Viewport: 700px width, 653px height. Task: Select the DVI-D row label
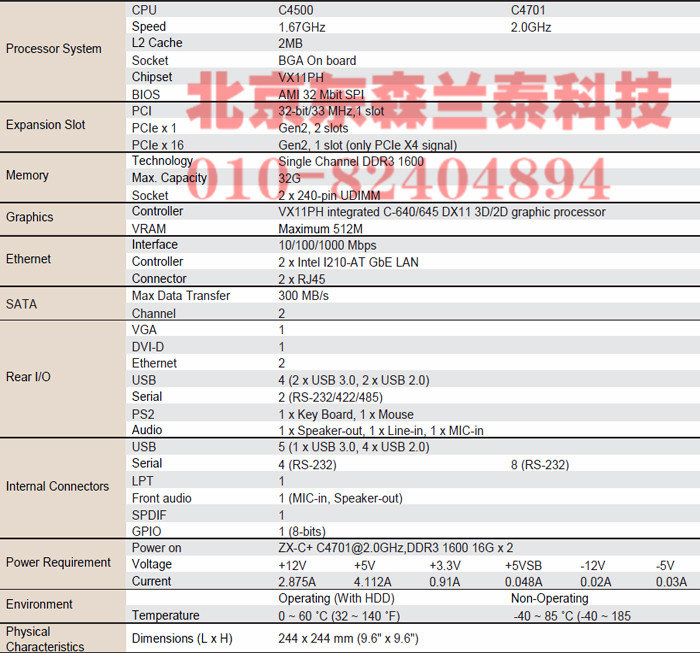147,347
